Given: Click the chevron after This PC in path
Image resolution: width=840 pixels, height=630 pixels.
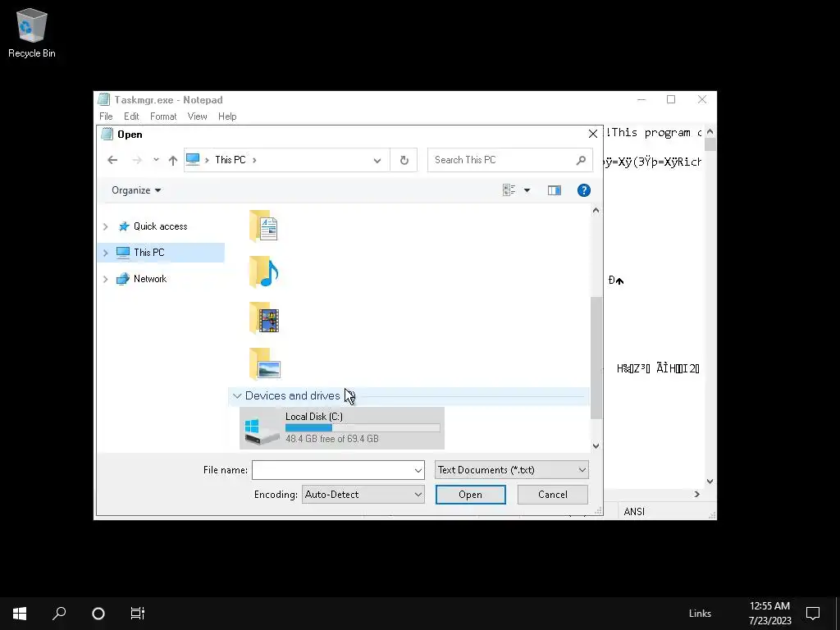Looking at the screenshot, I should 254,160.
